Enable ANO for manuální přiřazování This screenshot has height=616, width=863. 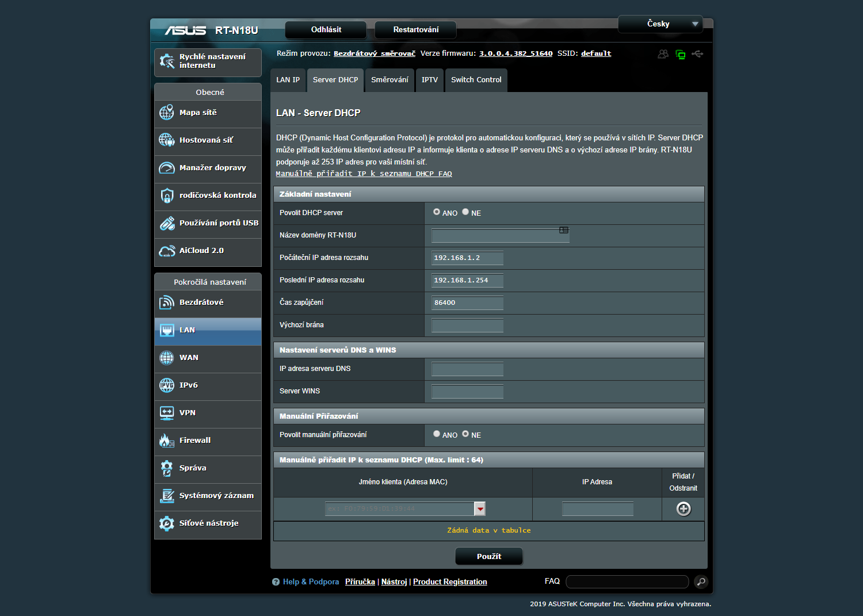click(437, 434)
